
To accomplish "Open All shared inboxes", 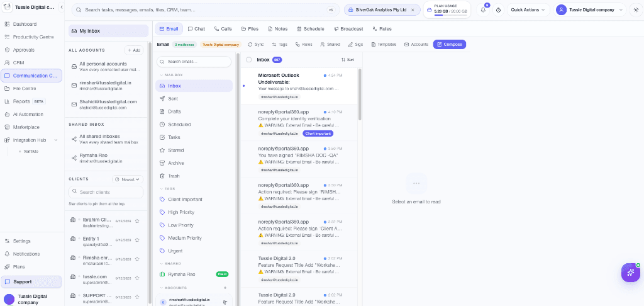I will pos(107,139).
